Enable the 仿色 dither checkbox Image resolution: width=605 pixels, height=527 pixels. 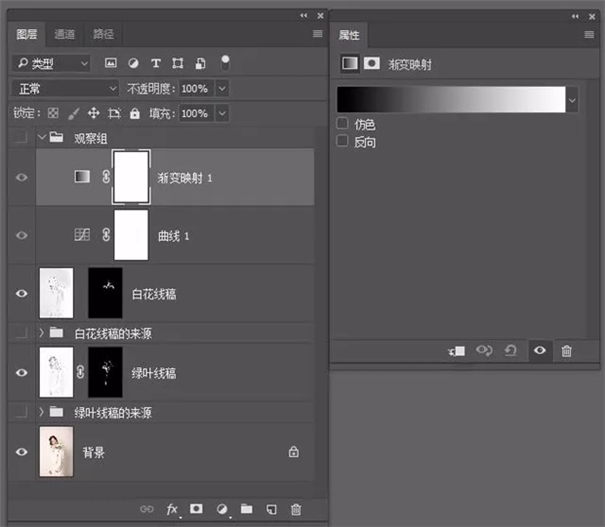(x=343, y=124)
